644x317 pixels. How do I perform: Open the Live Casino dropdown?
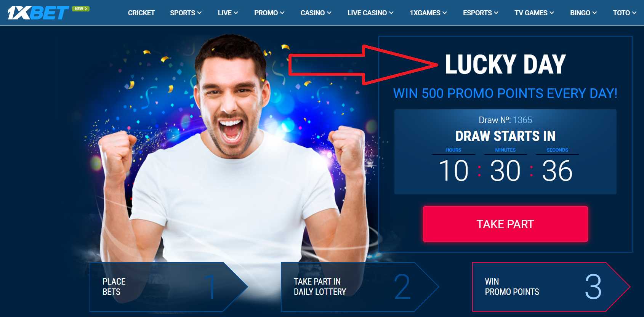pos(370,13)
